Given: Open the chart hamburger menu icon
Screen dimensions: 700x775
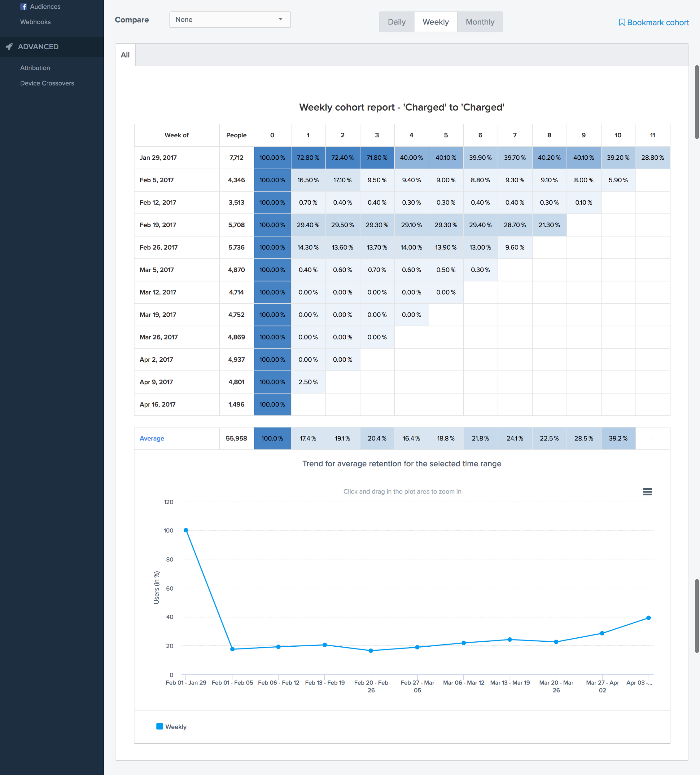Looking at the screenshot, I should 647,491.
